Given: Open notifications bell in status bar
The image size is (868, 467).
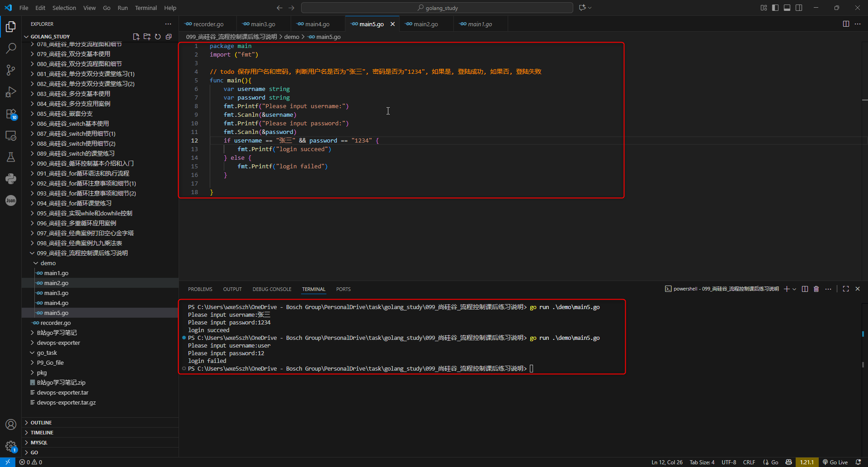Looking at the screenshot, I should [859, 462].
